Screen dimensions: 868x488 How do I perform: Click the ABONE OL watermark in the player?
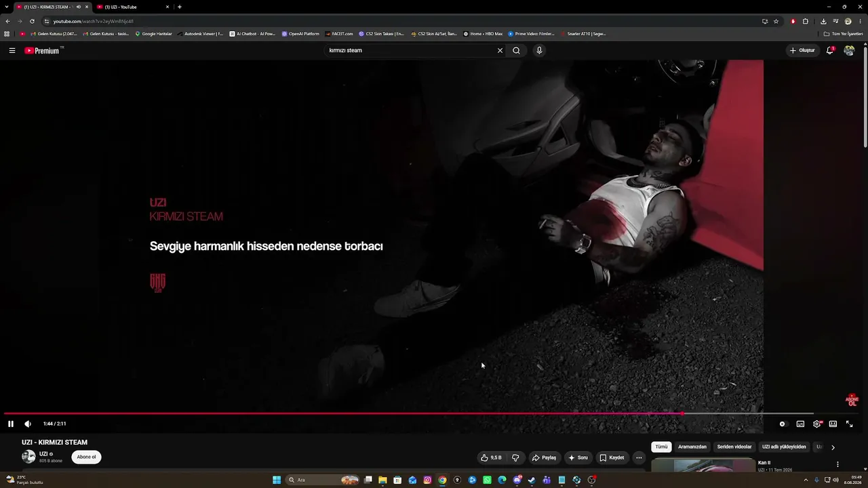click(x=852, y=400)
